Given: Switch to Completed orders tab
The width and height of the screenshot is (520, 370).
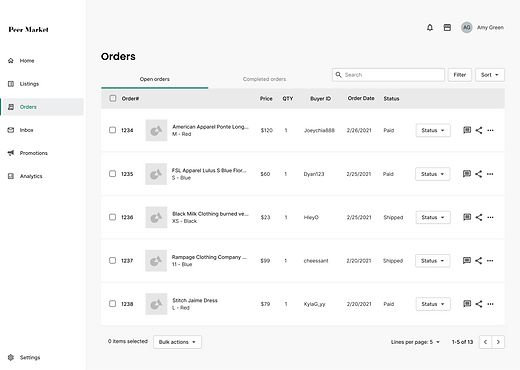Looking at the screenshot, I should click(x=264, y=79).
